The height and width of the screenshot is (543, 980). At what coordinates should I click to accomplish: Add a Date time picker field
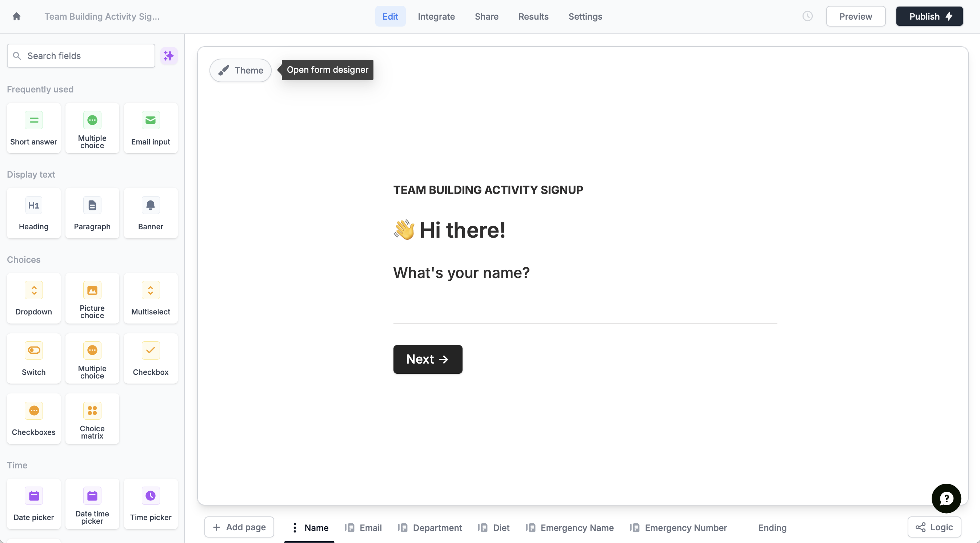(x=92, y=504)
